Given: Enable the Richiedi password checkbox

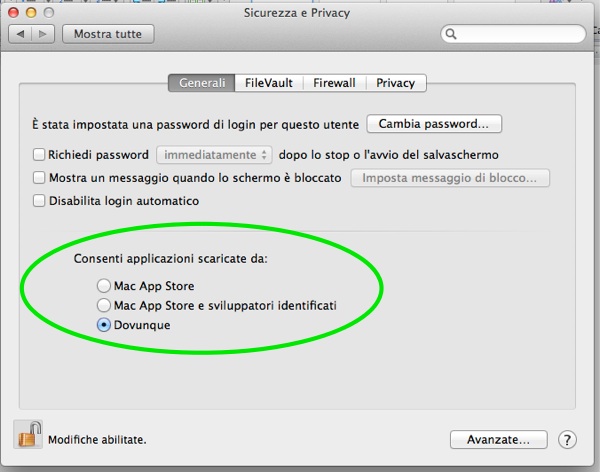Looking at the screenshot, I should pos(39,155).
